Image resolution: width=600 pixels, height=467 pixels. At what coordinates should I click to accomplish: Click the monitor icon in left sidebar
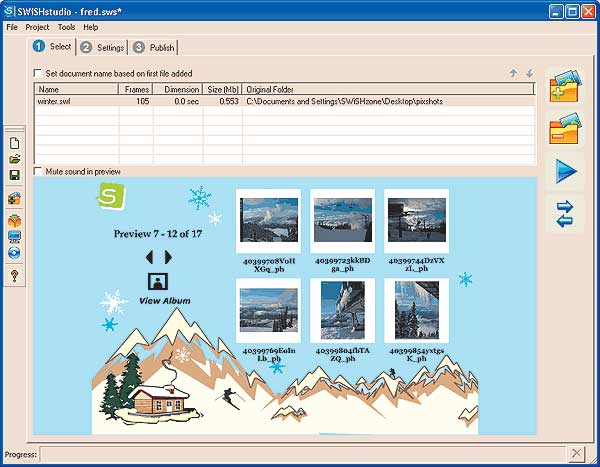coord(14,237)
